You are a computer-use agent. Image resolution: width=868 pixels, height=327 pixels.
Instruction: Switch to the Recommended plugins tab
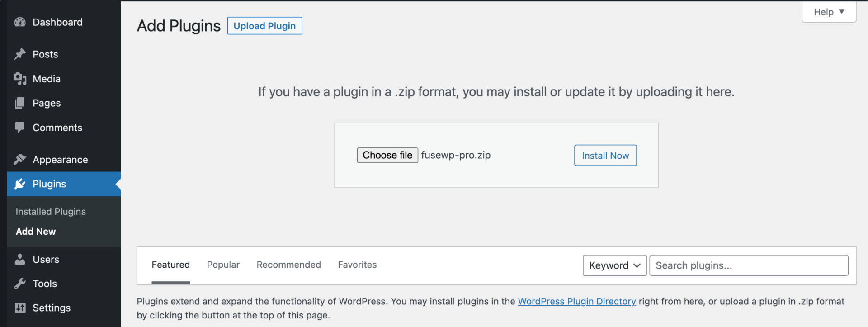288,265
